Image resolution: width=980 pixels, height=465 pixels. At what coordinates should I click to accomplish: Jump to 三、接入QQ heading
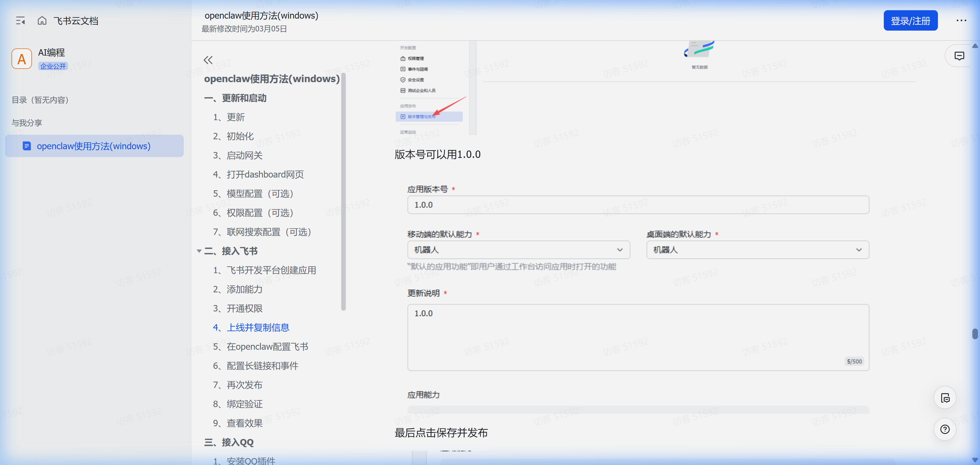[x=229, y=442]
